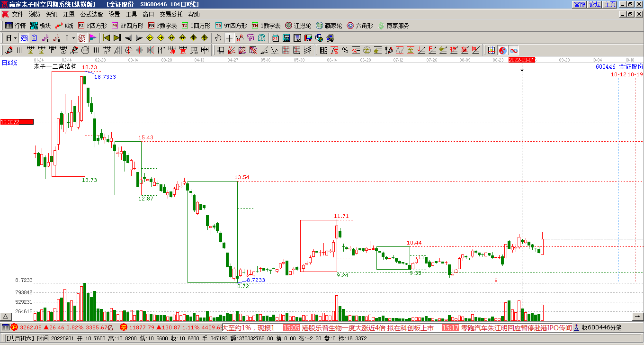Open the 行情 quotes view
The width and height of the screenshot is (644, 345).
15,26
